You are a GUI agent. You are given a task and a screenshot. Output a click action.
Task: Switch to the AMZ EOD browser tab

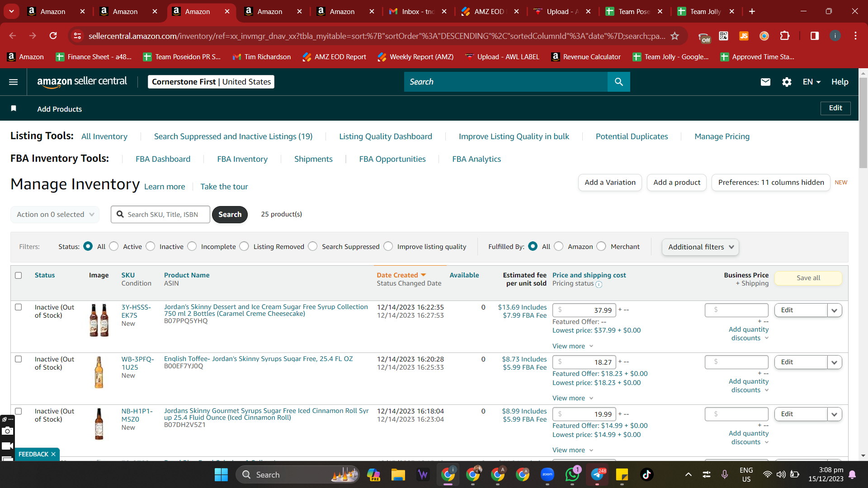pyautogui.click(x=490, y=11)
